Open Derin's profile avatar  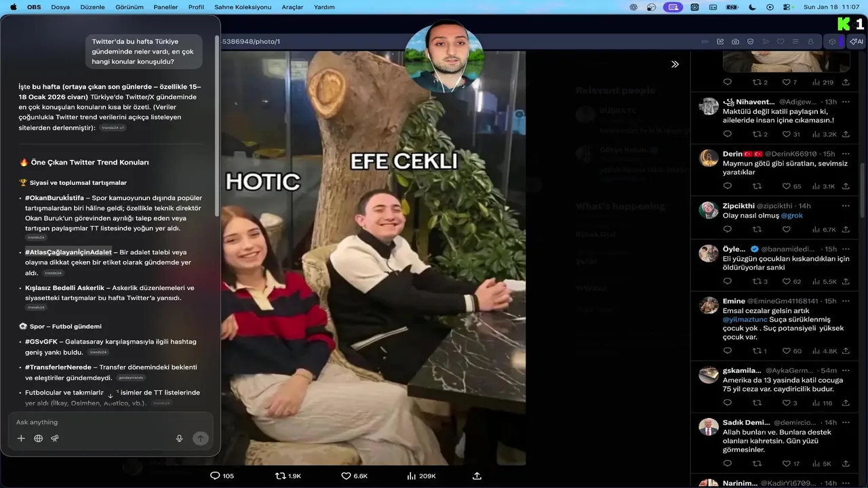pos(709,158)
